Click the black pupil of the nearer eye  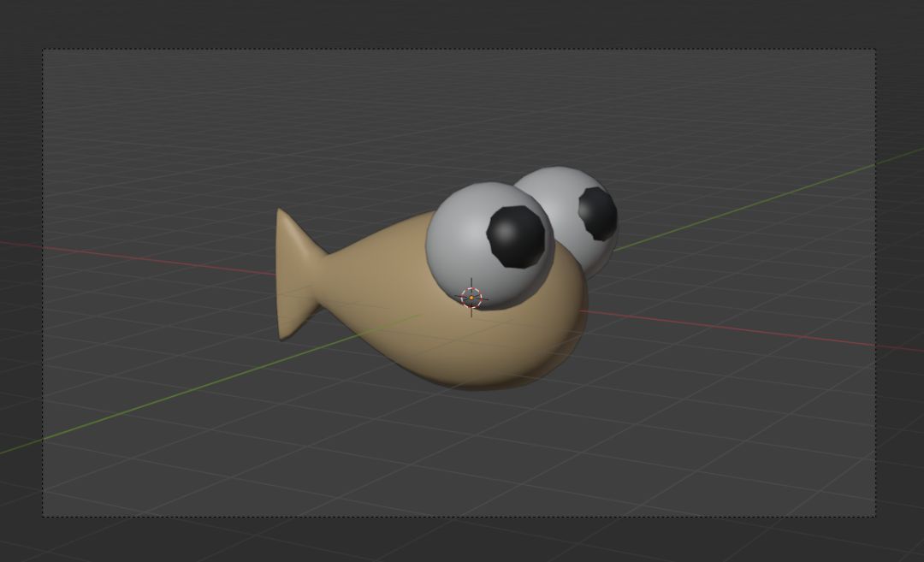coord(516,238)
